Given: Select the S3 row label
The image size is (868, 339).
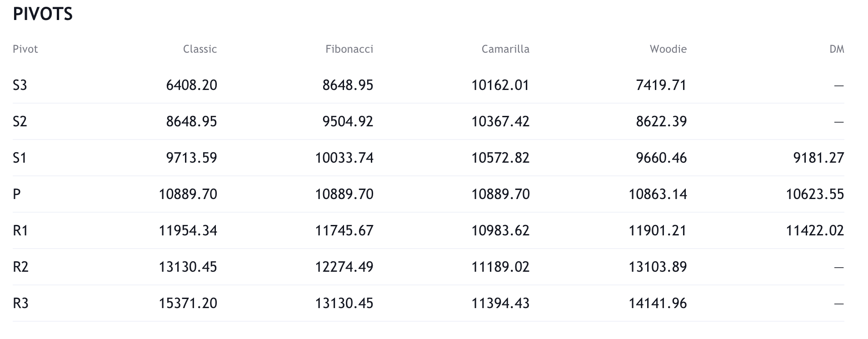Looking at the screenshot, I should tap(20, 85).
